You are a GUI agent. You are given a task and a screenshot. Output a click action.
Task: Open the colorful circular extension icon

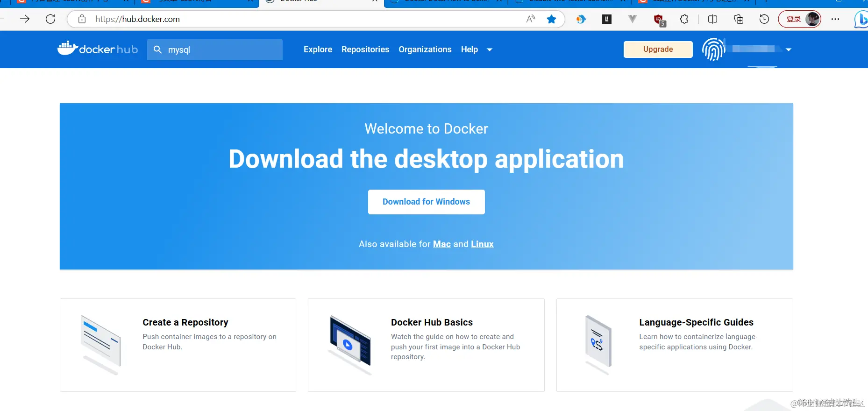tap(581, 19)
